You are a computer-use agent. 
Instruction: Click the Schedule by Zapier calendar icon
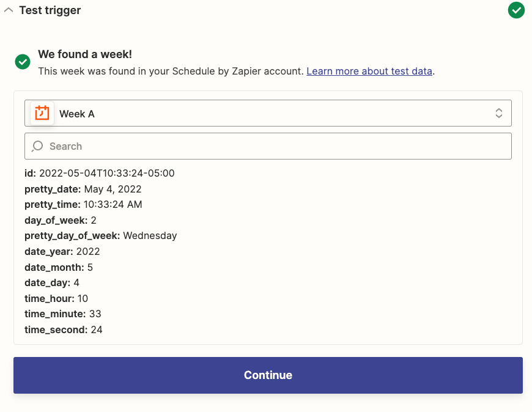42,113
